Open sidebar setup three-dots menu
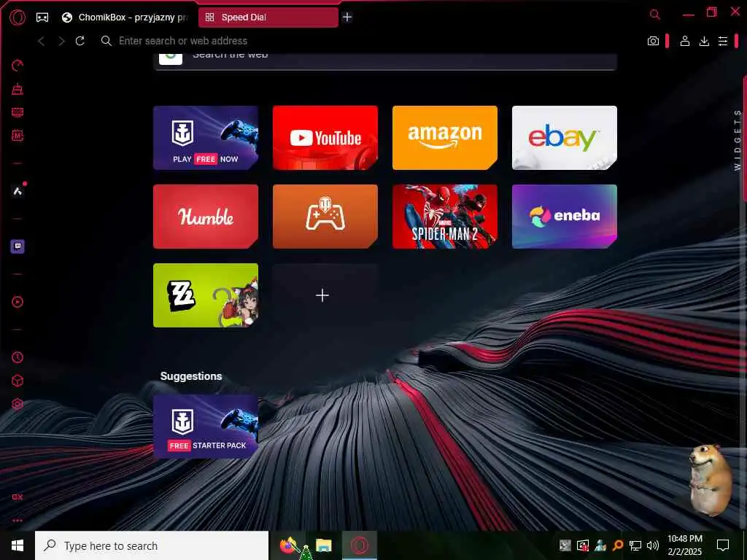747x560 pixels. click(18, 521)
